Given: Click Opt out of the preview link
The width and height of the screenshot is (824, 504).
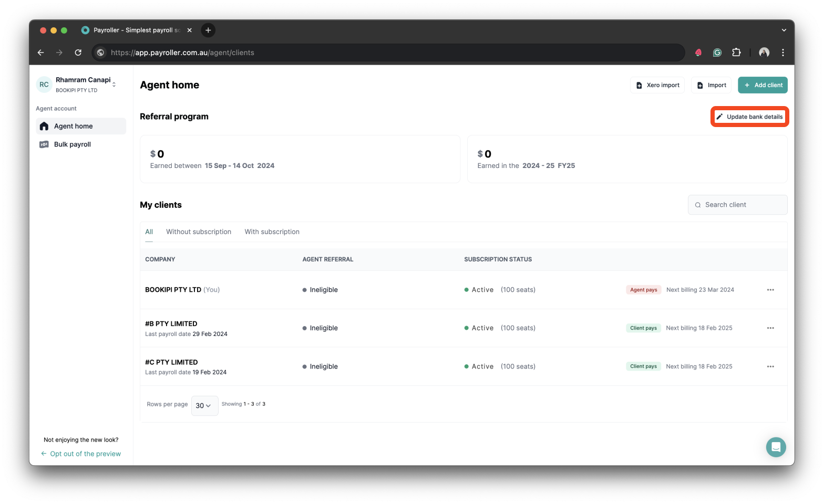Looking at the screenshot, I should (81, 454).
